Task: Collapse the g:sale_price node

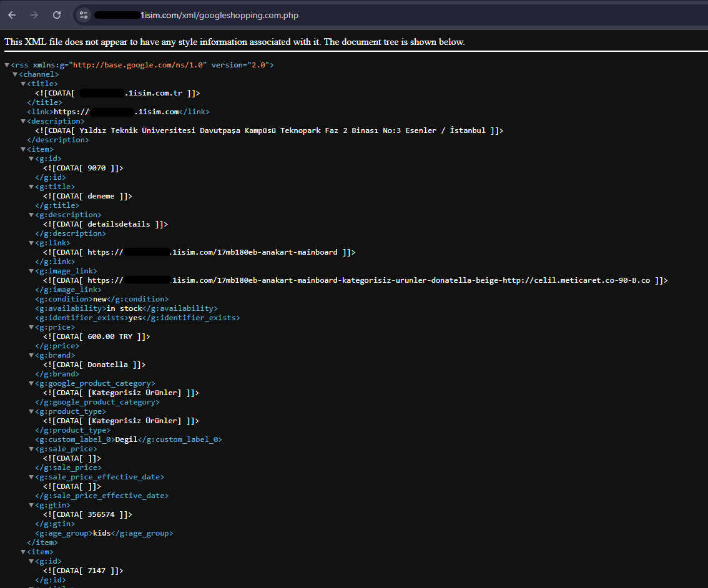Action: (x=31, y=449)
